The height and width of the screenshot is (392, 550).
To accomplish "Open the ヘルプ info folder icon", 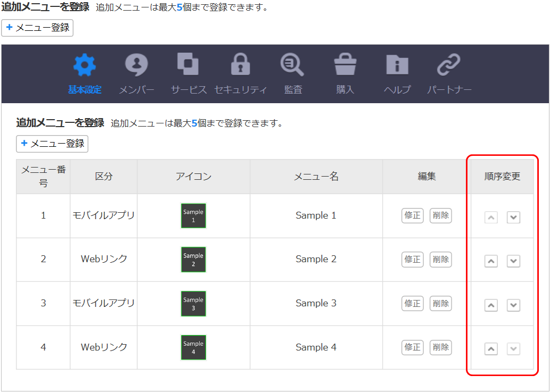I will [397, 65].
